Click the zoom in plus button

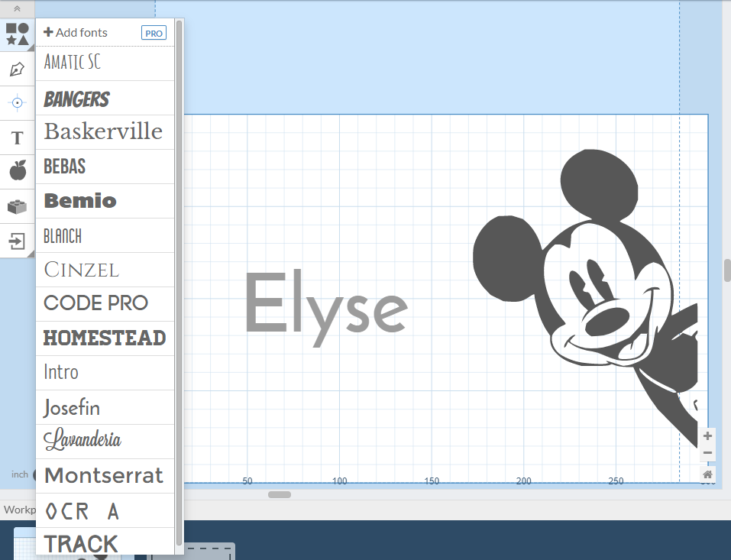707,436
